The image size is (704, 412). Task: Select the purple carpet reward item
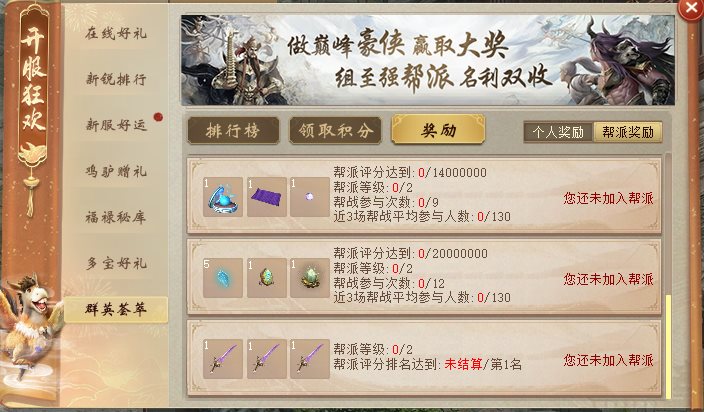[267, 197]
